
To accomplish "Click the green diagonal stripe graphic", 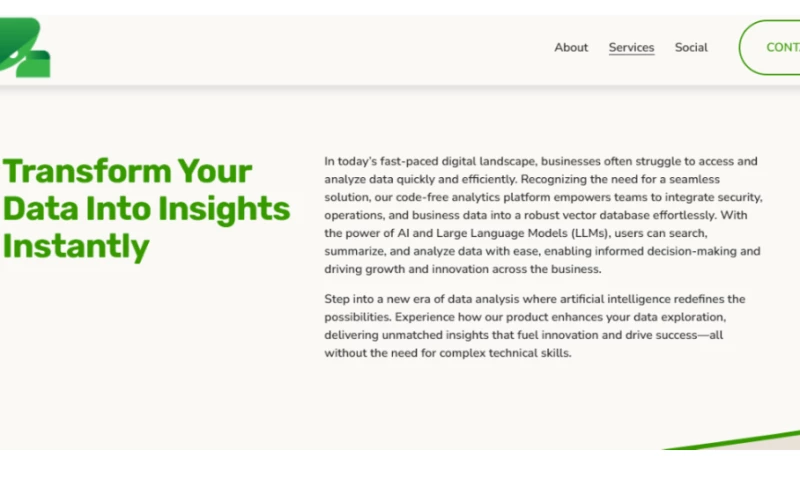I will [740, 440].
